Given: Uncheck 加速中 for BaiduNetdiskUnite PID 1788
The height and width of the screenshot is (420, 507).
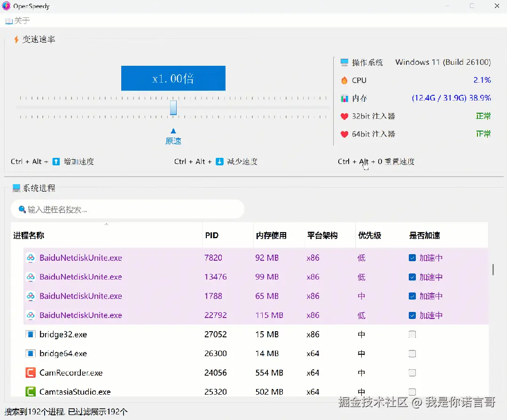Looking at the screenshot, I should (x=412, y=296).
